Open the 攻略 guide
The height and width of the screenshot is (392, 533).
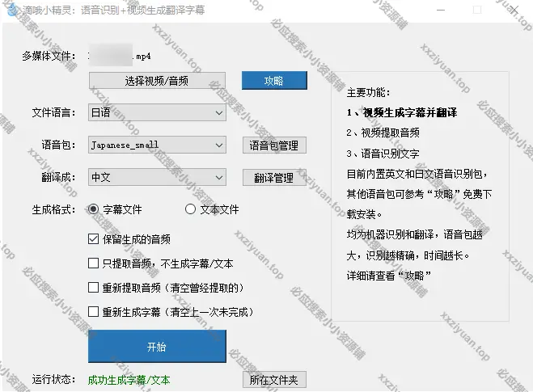(x=274, y=81)
